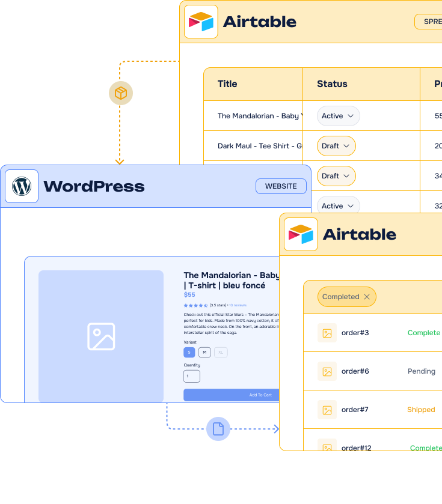Click the product description paragraph
Screen dimensions: 442x504
click(232, 324)
